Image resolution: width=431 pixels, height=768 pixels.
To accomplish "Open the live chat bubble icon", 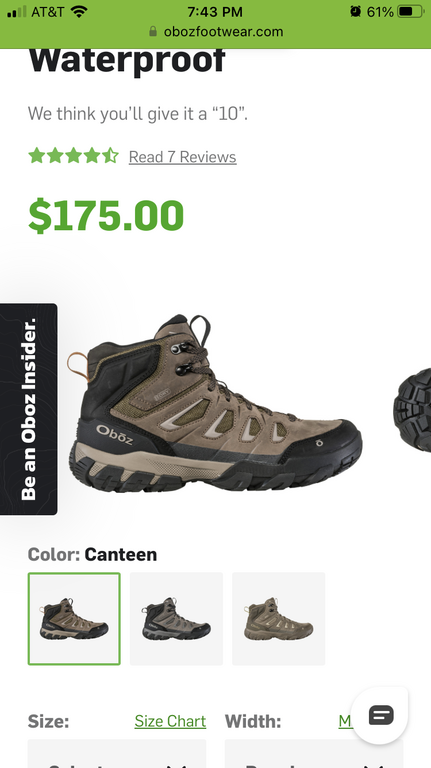I will click(380, 715).
